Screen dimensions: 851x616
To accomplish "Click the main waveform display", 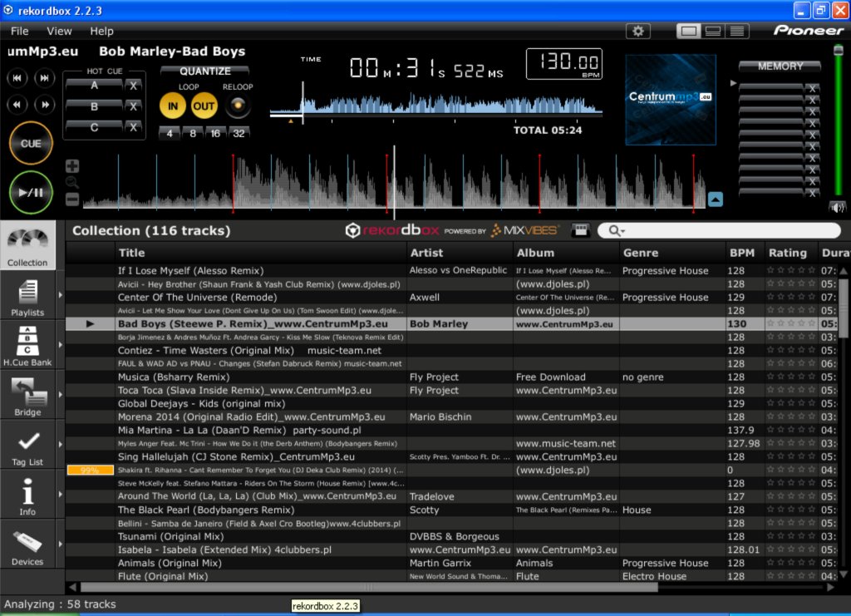I will coord(394,182).
